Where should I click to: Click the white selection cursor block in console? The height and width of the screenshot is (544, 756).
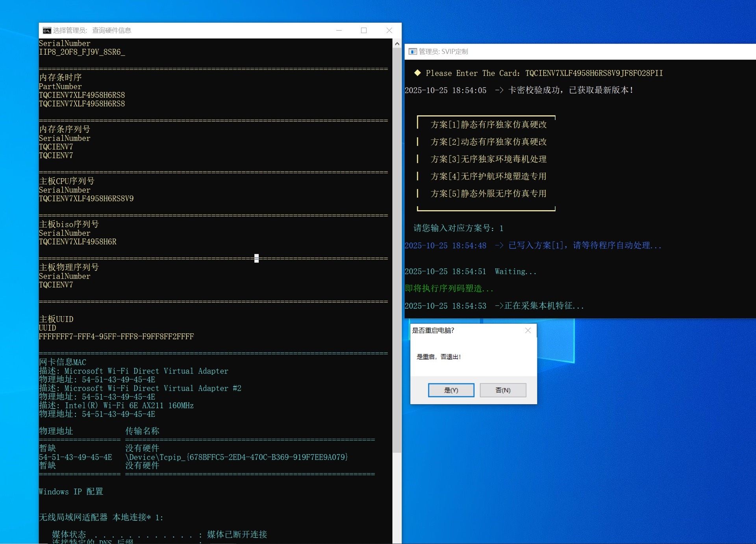[256, 258]
